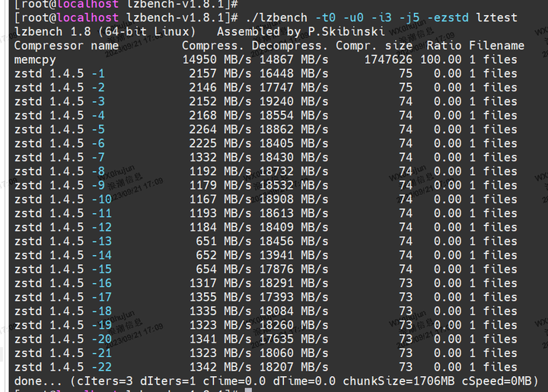Viewport: 548px width, 392px height.
Task: Click the '-j5' flag in command
Action: 409,18
